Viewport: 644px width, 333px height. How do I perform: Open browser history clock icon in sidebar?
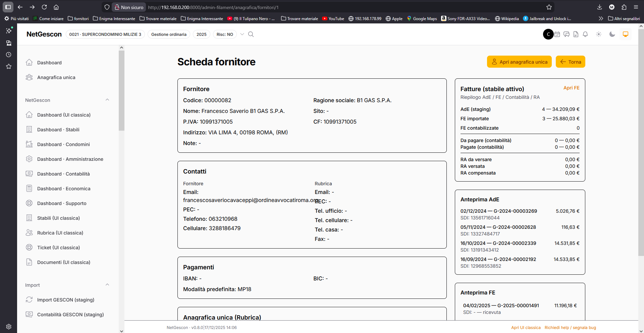tap(9, 55)
